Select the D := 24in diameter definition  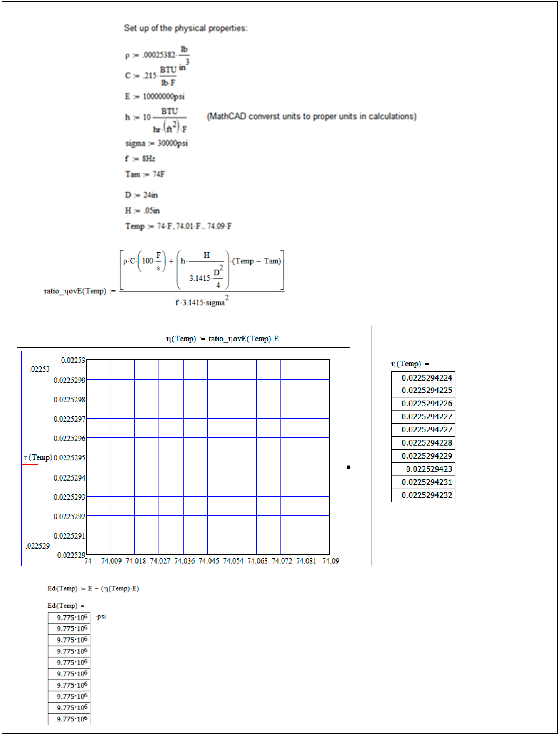pyautogui.click(x=141, y=195)
